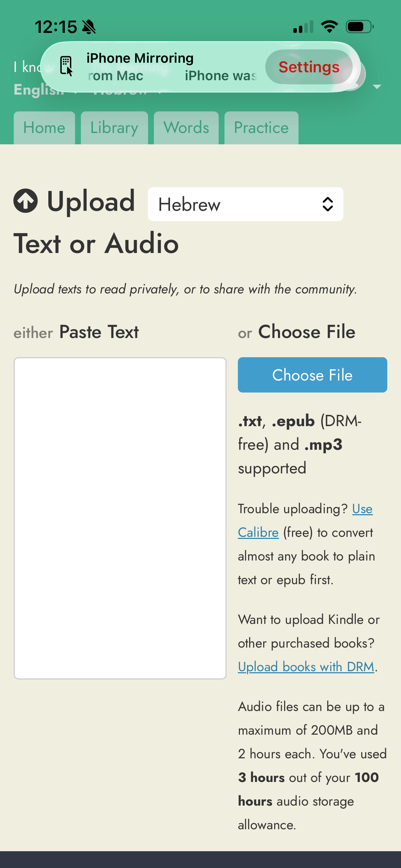Tap the iPhone Mirroring notification title
Screen dimensions: 401x868
tap(140, 58)
